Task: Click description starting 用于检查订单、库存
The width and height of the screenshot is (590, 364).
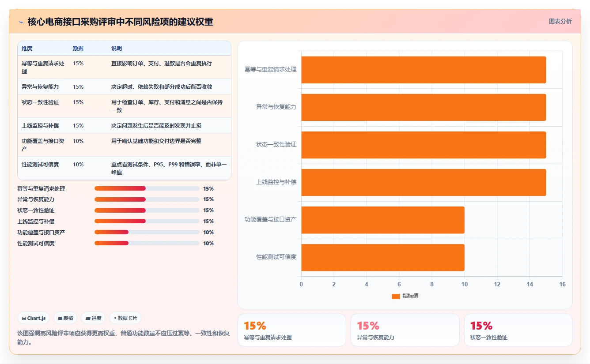Action: (167, 106)
